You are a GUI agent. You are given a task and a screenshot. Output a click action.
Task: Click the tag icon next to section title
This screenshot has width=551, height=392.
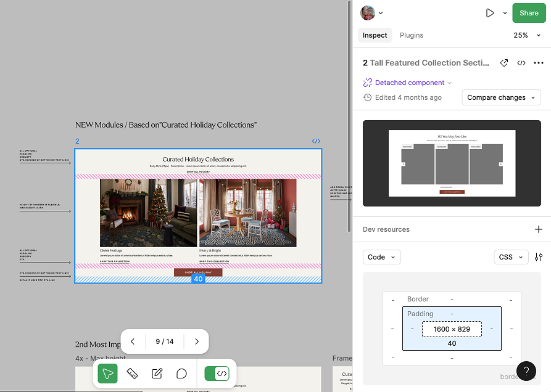click(x=503, y=62)
